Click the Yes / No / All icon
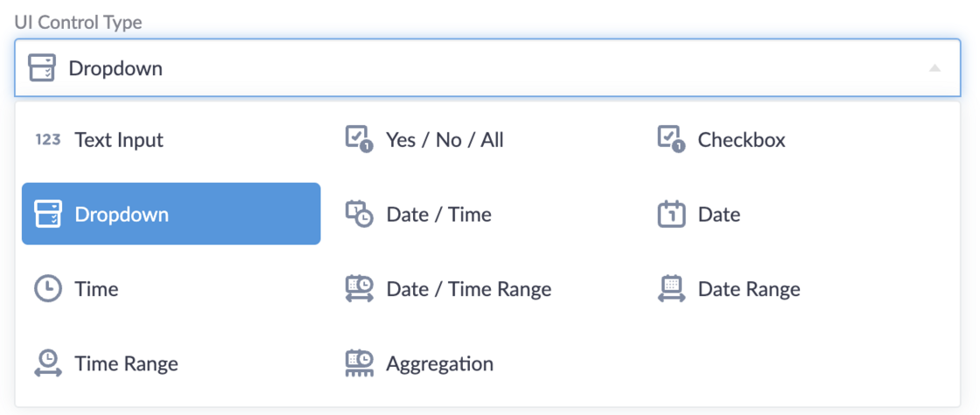This screenshot has height=415, width=980. click(x=360, y=140)
